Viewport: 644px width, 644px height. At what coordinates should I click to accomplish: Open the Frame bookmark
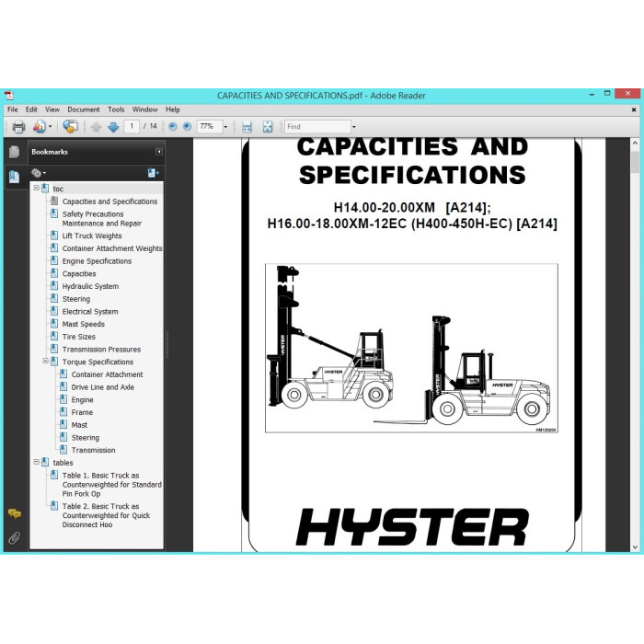tap(82, 412)
